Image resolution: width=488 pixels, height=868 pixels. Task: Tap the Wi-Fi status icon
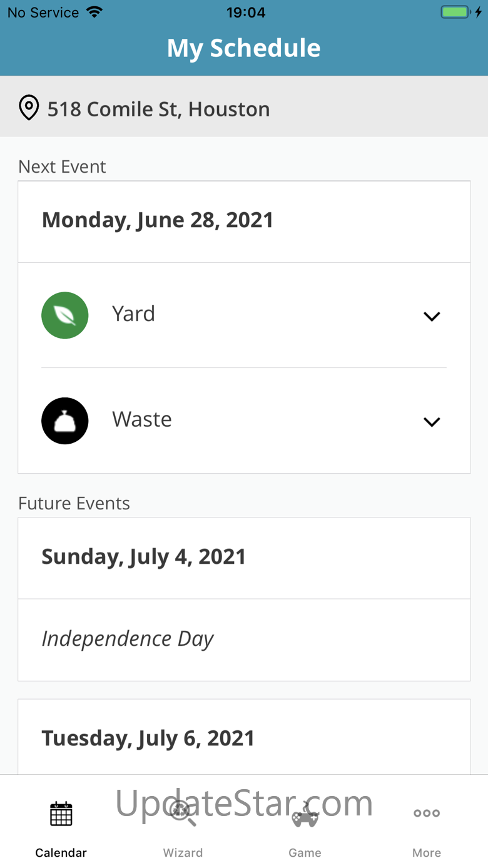(x=94, y=13)
